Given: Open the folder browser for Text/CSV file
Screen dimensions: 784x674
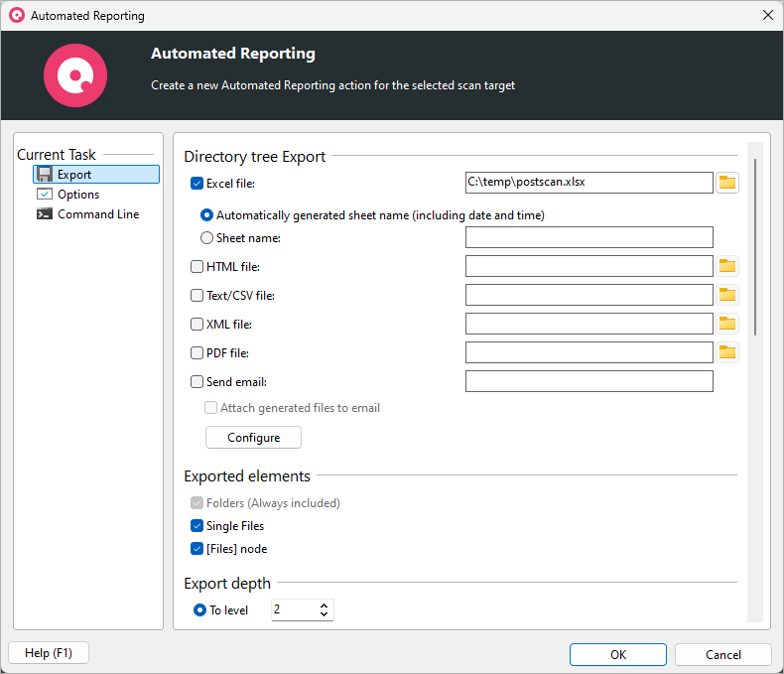Looking at the screenshot, I should point(727,295).
